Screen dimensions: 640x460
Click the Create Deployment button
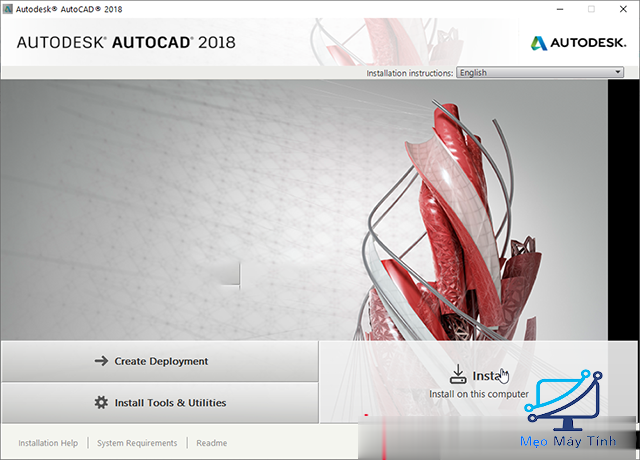(x=160, y=361)
